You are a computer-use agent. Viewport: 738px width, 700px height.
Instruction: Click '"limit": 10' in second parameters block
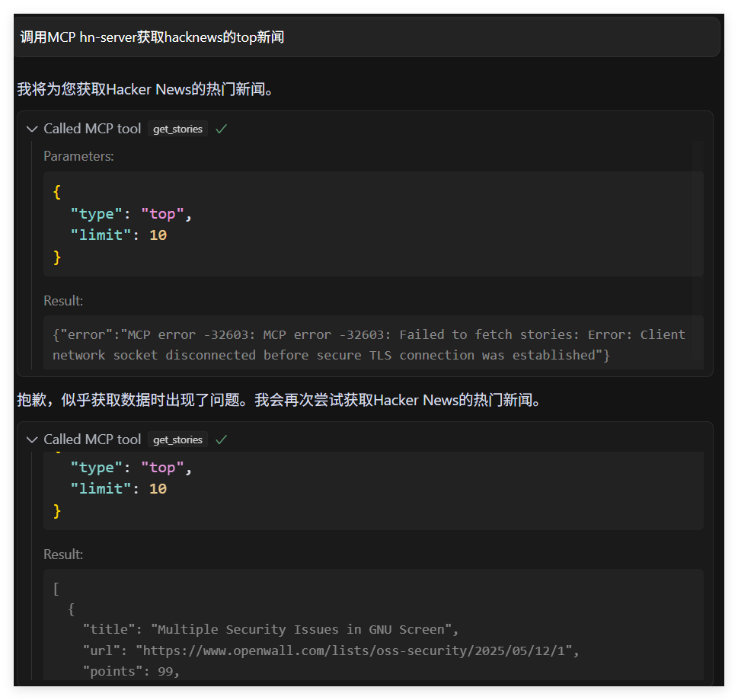118,489
